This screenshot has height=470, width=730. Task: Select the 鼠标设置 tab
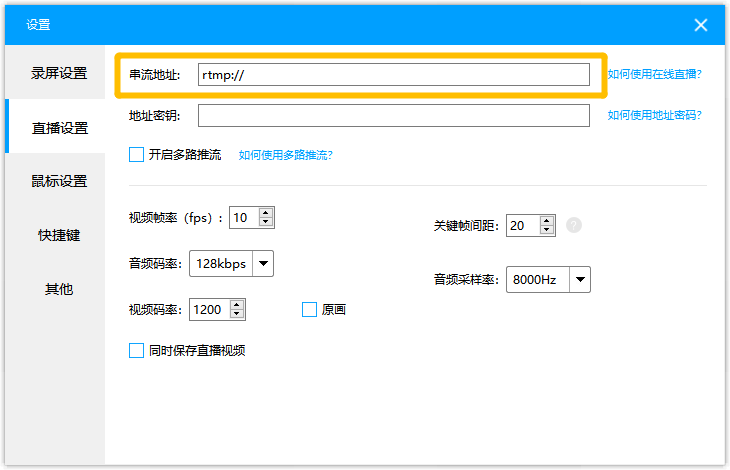59,181
